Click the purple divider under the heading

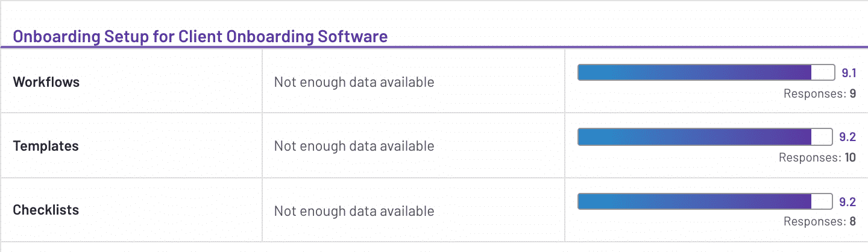click(434, 47)
